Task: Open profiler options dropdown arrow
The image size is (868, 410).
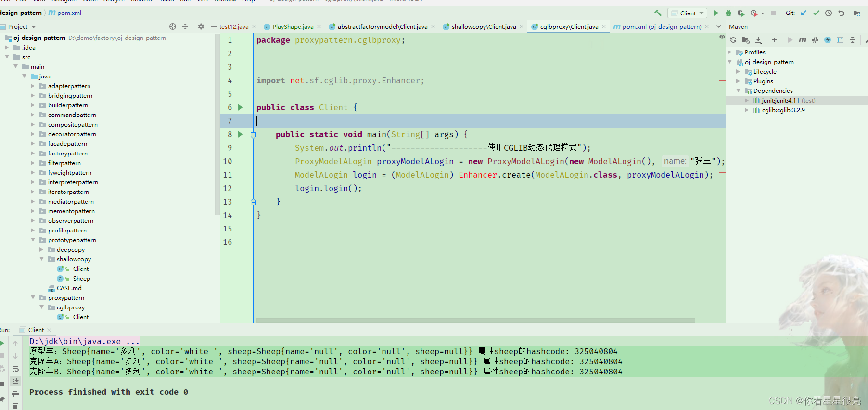Action: 763,13
